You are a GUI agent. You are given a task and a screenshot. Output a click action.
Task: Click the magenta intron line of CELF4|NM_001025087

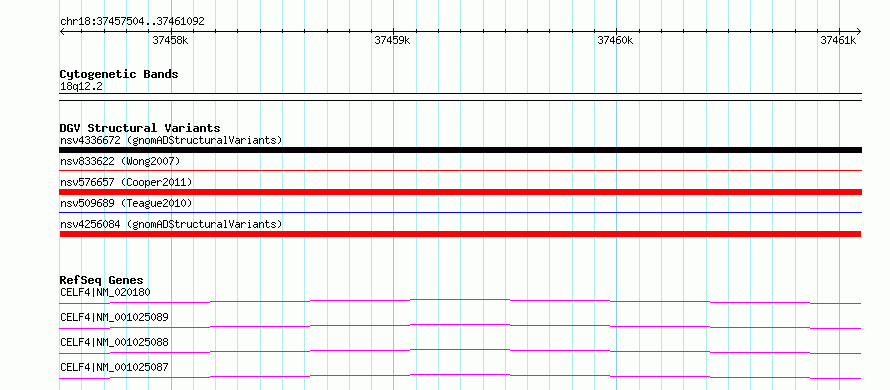point(460,376)
